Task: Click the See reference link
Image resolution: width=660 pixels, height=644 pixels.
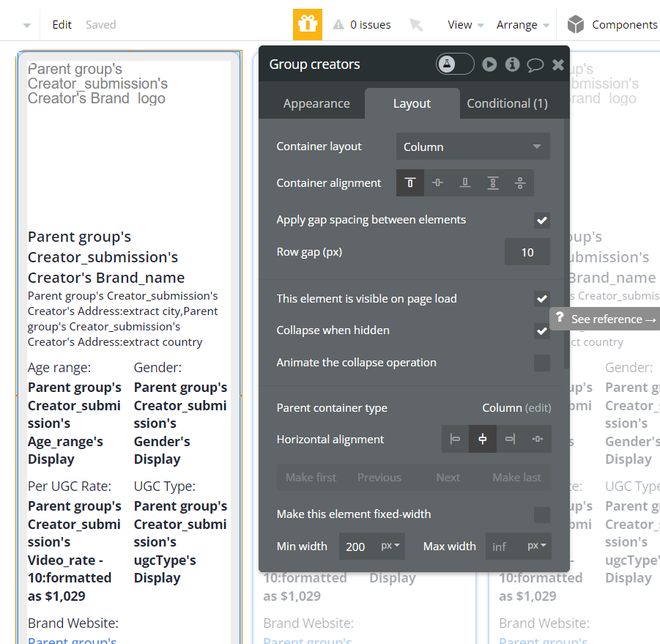Action: pyautogui.click(x=613, y=319)
